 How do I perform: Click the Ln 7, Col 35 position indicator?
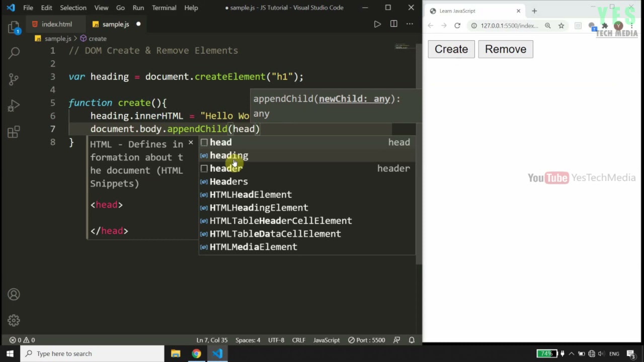(x=212, y=340)
